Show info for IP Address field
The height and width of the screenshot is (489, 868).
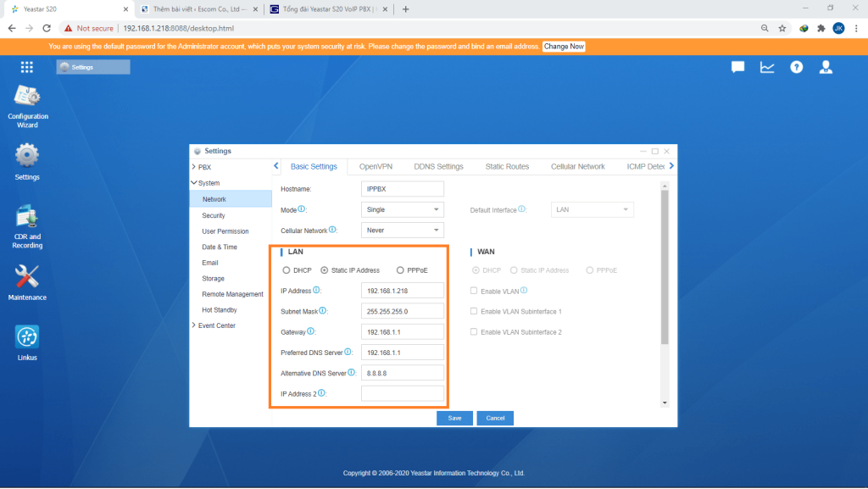pyautogui.click(x=317, y=290)
